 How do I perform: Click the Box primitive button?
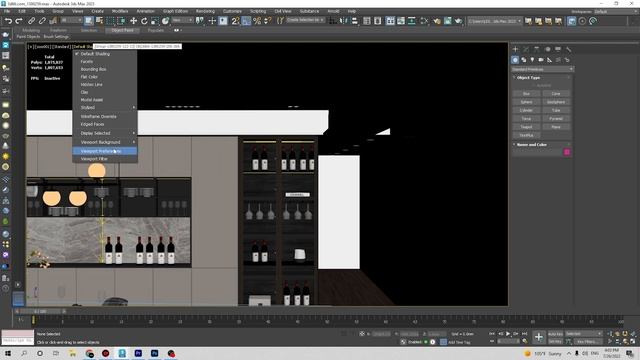[527, 94]
